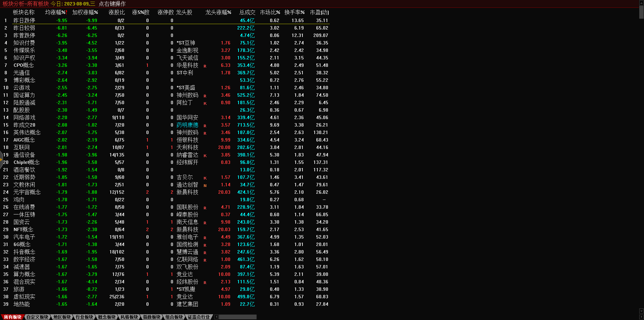Screen dimensions: 644x320
Task: Click the vertical scrollbar up arrow
Action: (641, 2)
